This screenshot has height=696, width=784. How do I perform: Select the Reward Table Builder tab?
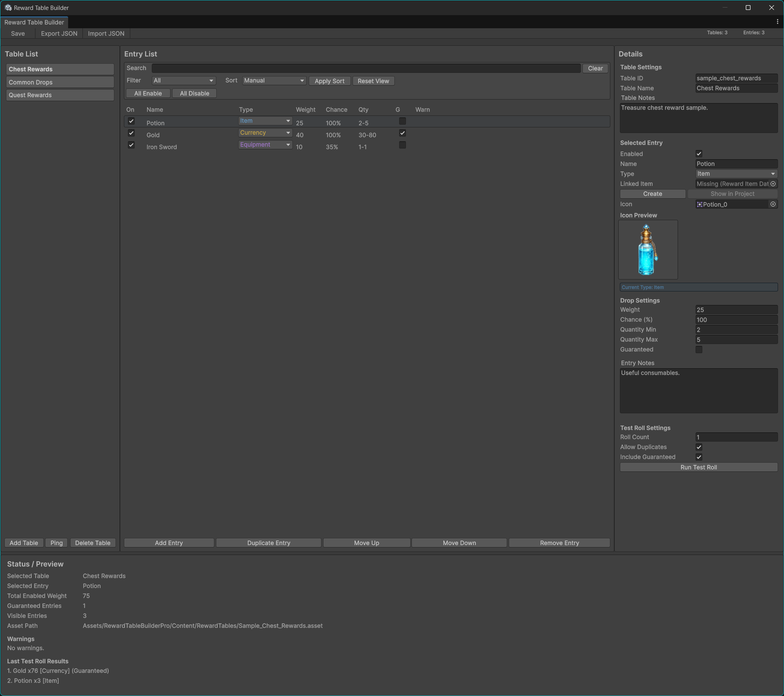34,22
